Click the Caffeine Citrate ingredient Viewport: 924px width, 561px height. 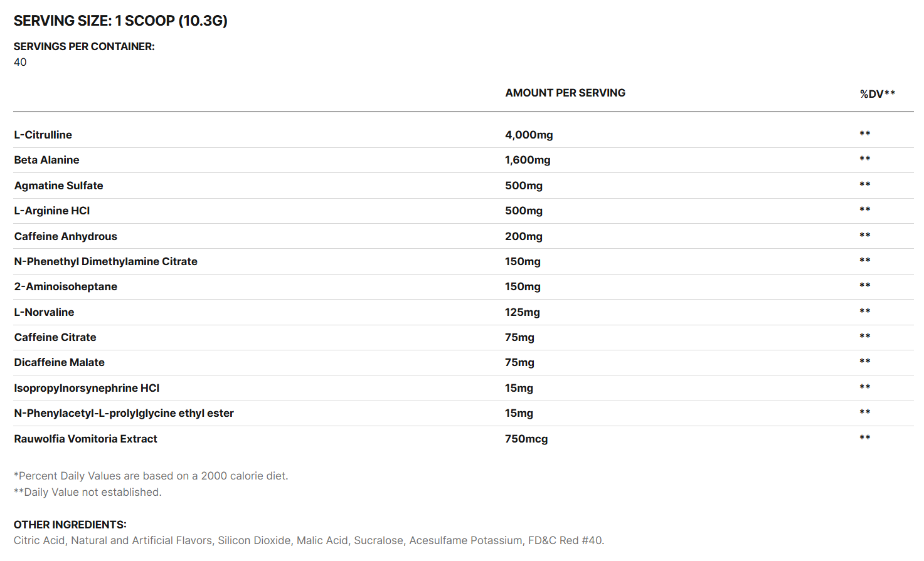coord(55,337)
